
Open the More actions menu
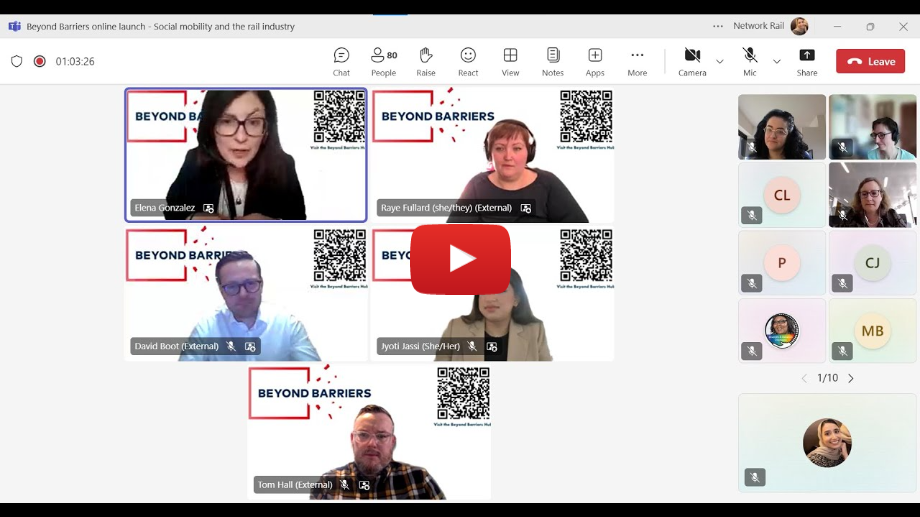click(x=637, y=61)
